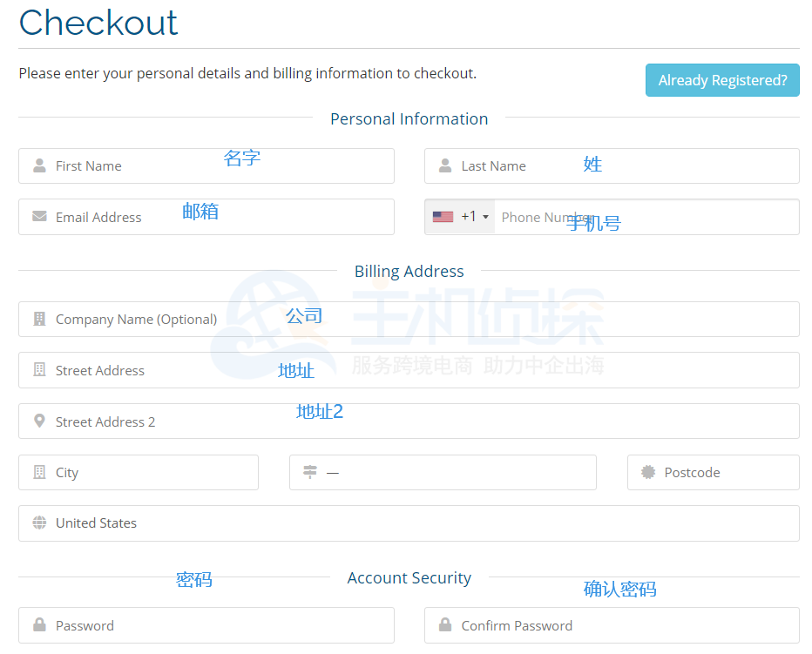Image resolution: width=812 pixels, height=654 pixels.
Task: Click the Billing Address section title
Action: [409, 271]
